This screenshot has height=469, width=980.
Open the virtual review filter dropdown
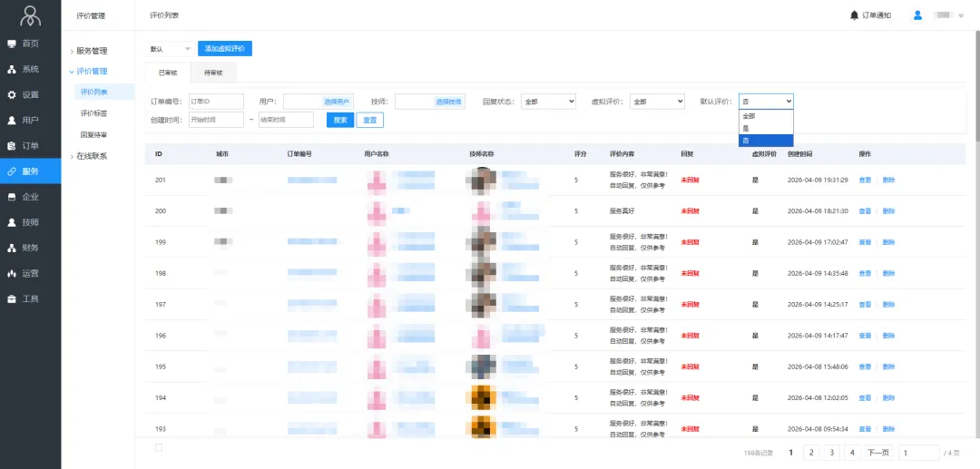[657, 102]
